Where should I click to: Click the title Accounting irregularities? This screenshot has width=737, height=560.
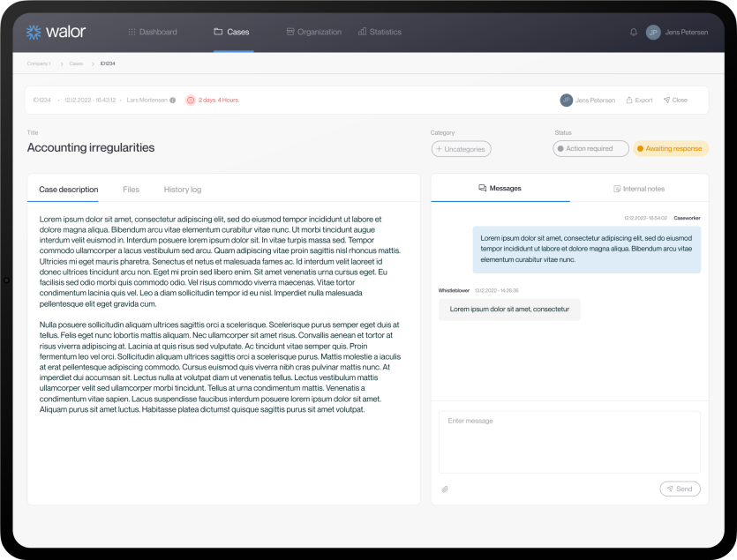pyautogui.click(x=91, y=147)
